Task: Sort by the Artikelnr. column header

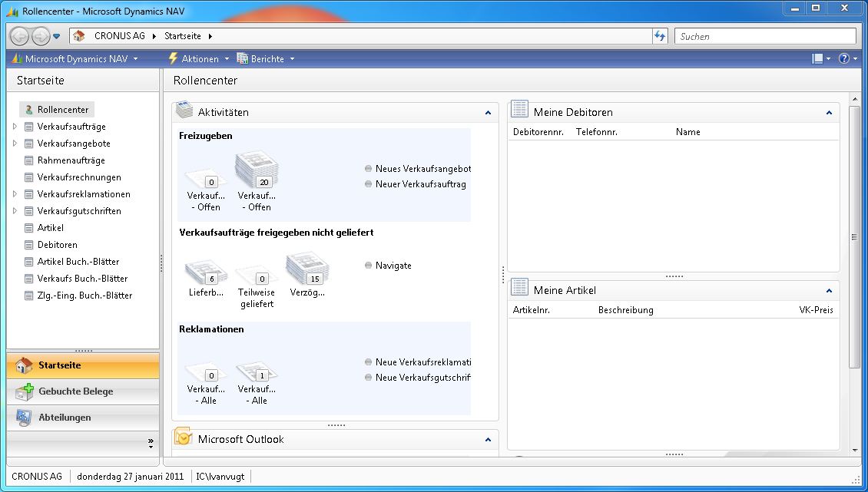Action: pyautogui.click(x=532, y=311)
